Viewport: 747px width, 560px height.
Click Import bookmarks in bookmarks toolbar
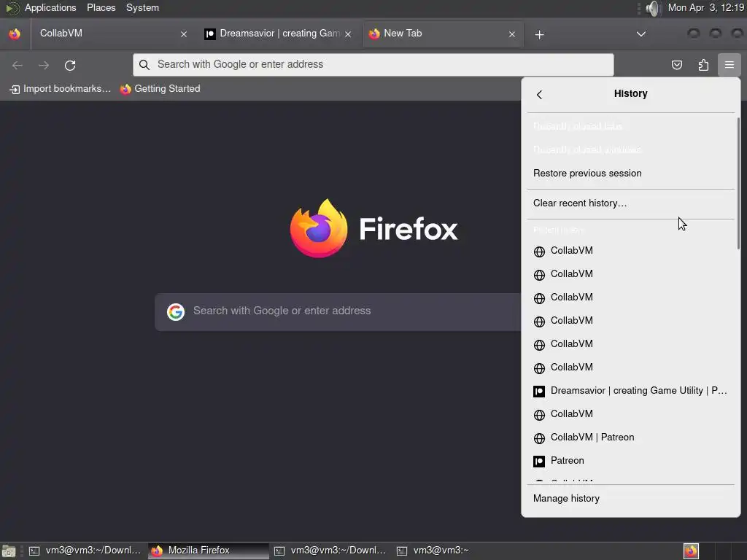click(x=60, y=89)
